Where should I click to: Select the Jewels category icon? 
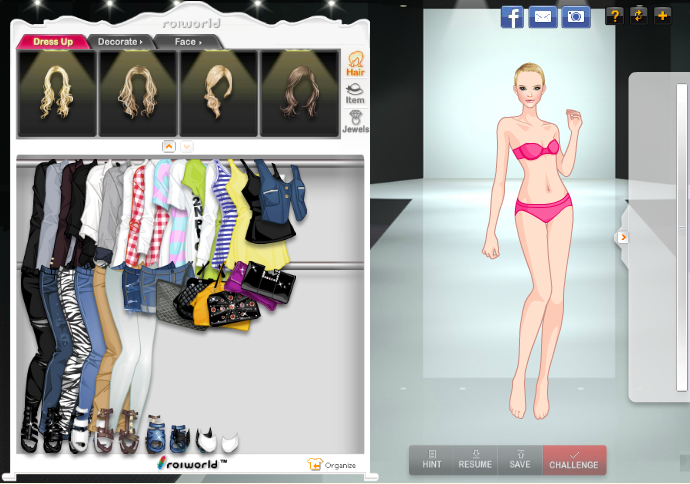(x=355, y=122)
